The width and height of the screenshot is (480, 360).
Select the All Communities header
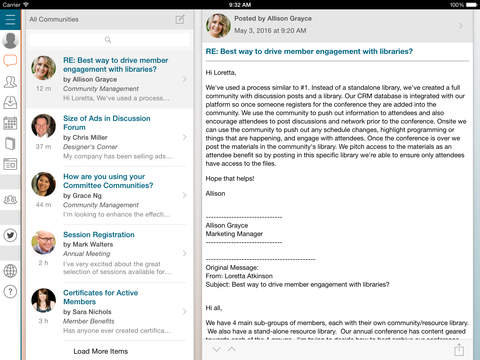coord(54,19)
